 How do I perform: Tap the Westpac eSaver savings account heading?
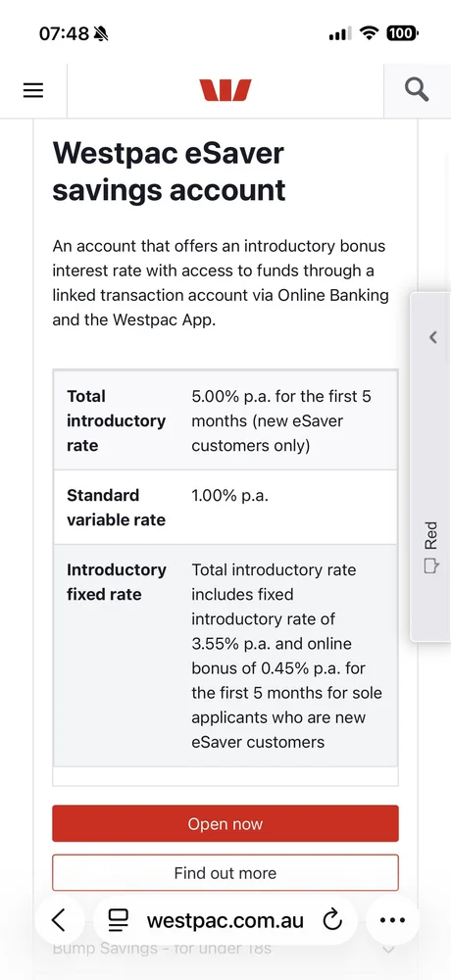(169, 171)
